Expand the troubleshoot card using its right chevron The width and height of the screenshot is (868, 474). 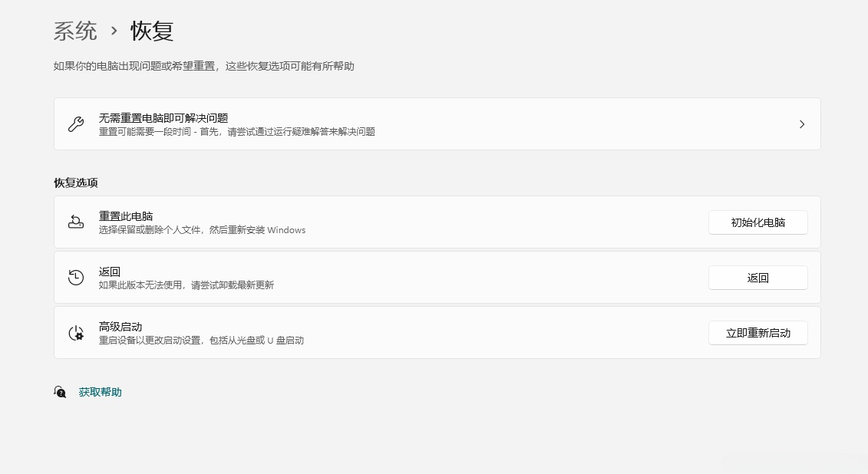pos(802,124)
